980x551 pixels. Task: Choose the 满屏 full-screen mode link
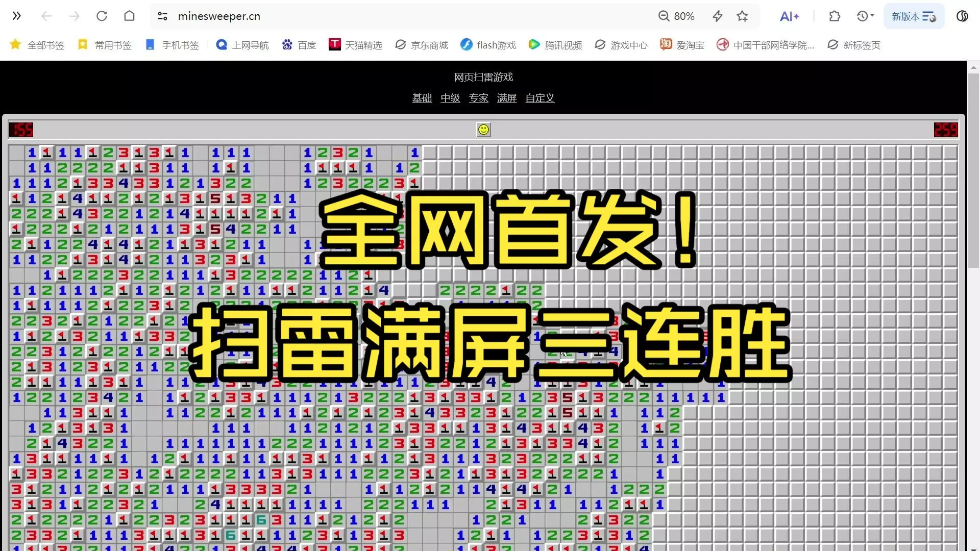click(507, 98)
